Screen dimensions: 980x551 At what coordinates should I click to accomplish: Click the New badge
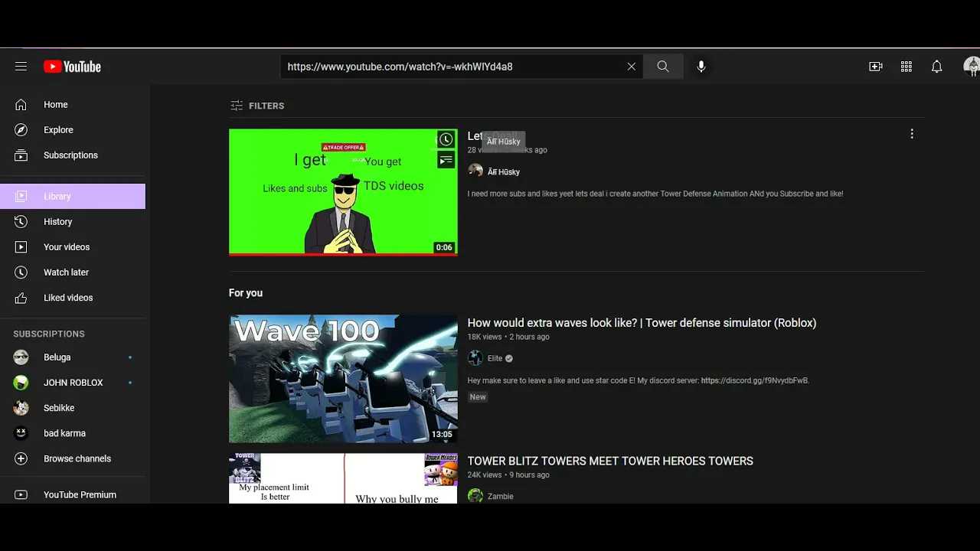coord(478,397)
